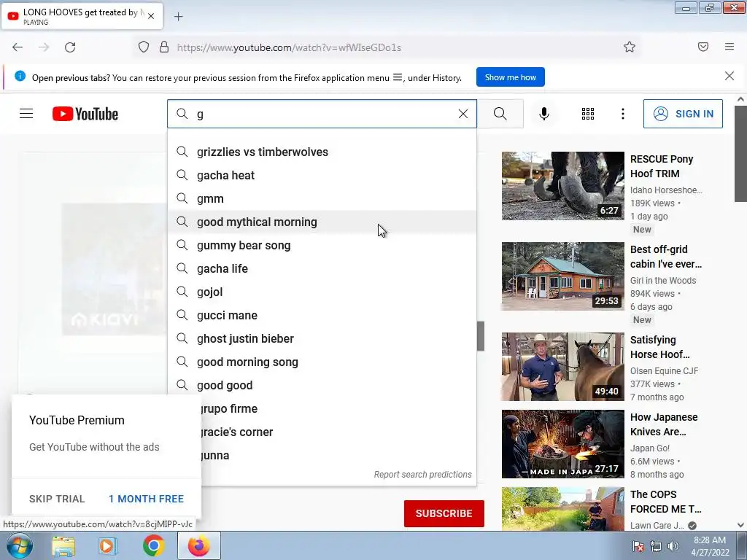The width and height of the screenshot is (747, 560).
Task: Bookmark this page with star icon
Action: (x=630, y=47)
